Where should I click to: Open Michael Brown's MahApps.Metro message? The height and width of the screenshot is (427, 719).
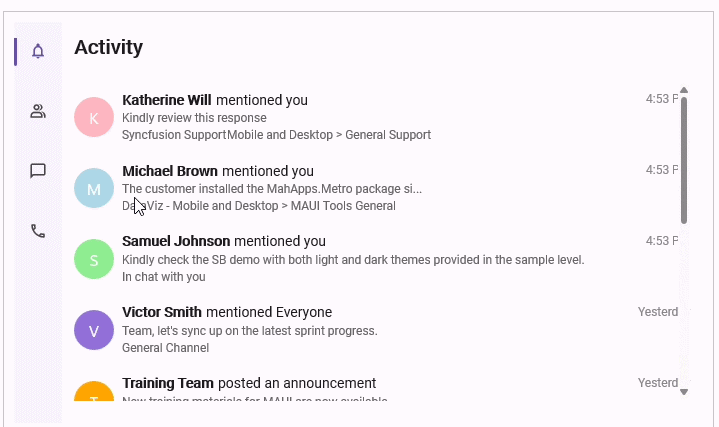click(x=272, y=188)
